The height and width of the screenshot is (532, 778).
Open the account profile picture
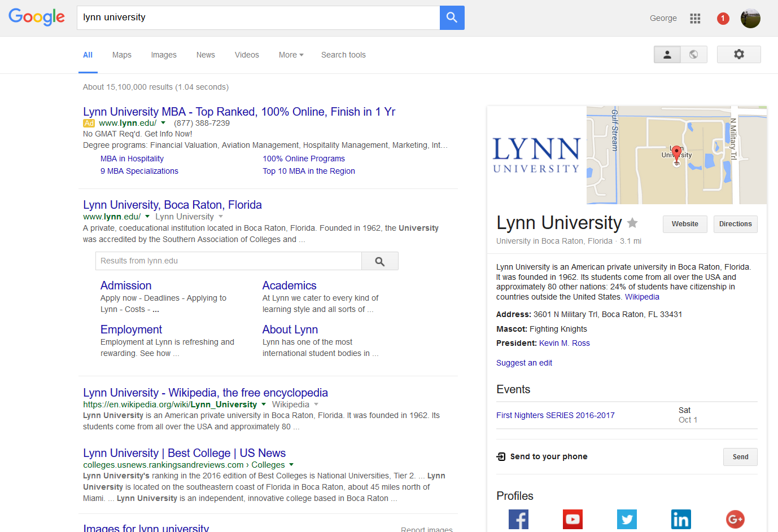[x=750, y=19]
